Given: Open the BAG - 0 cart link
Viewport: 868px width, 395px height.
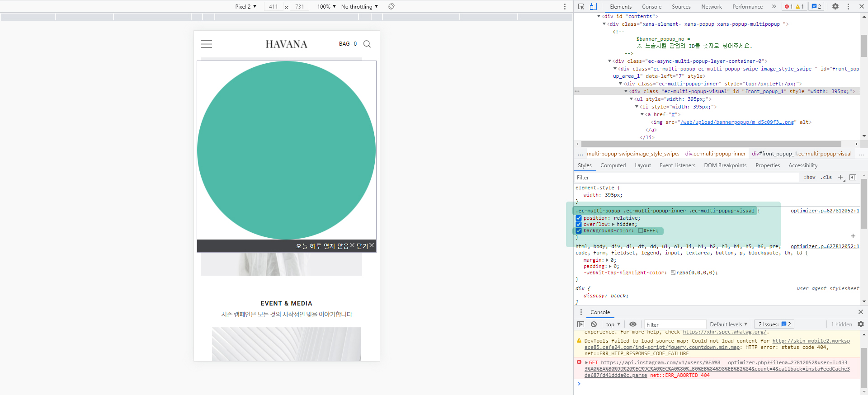Looking at the screenshot, I should [348, 44].
